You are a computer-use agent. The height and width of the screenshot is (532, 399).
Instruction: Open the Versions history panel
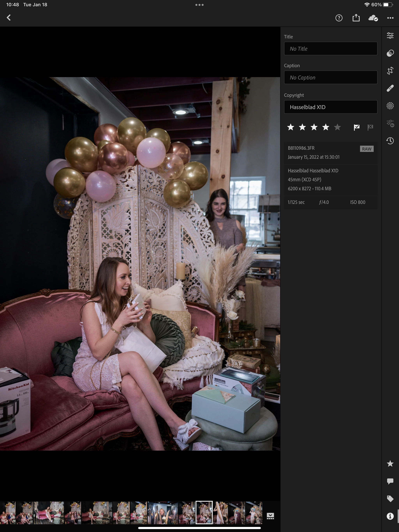pos(390,141)
